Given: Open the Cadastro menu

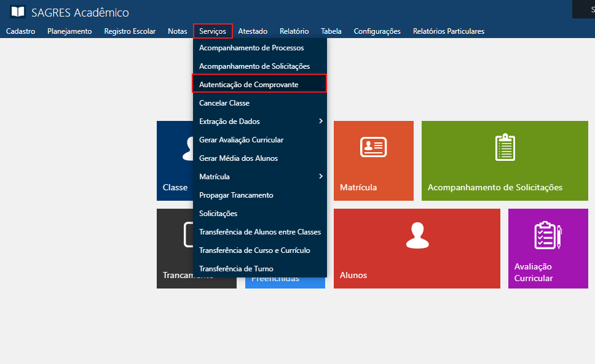Looking at the screenshot, I should (x=20, y=31).
